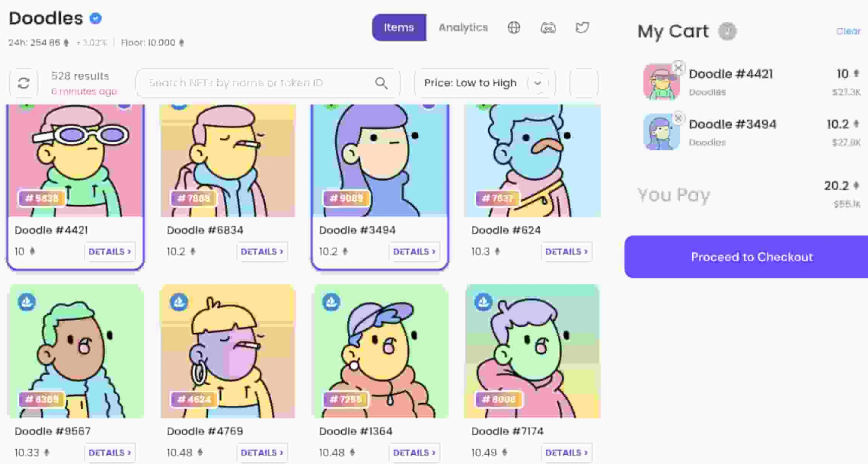The height and width of the screenshot is (464, 868).
Task: Click OpenSea badge on Doodle #7174
Action: click(483, 302)
